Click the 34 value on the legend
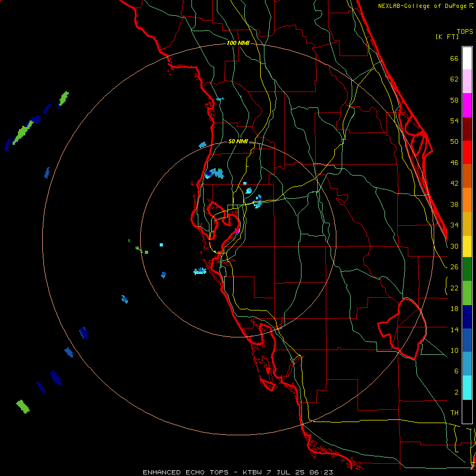Screen dimensions: 476x476 (454, 225)
